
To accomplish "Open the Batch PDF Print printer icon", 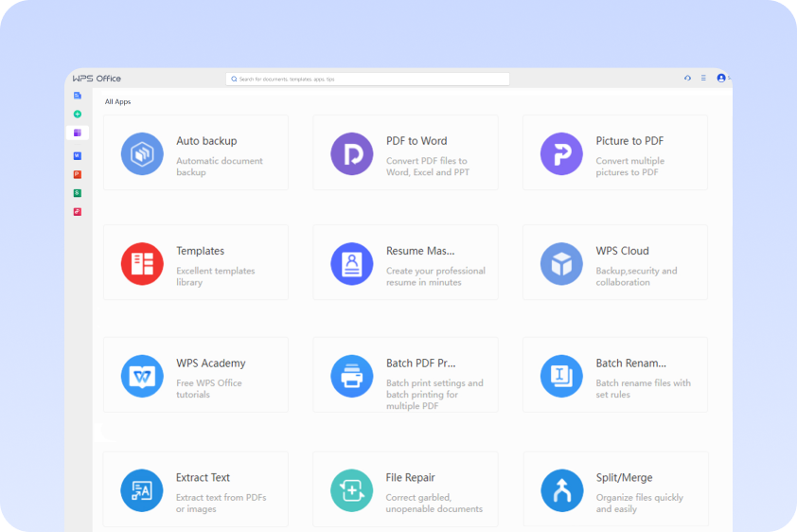I will [x=352, y=376].
